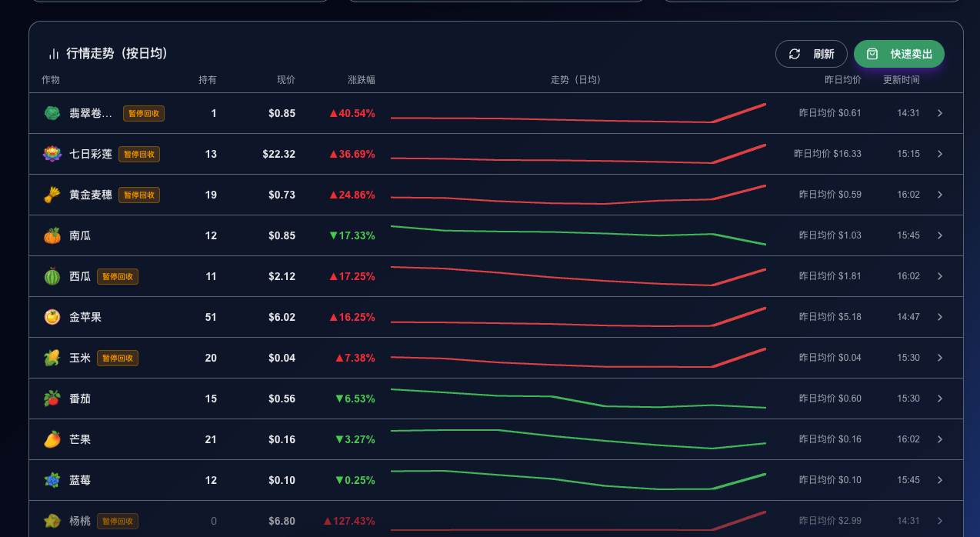Expand the 南瓜 row chevron arrow
980x537 pixels.
pyautogui.click(x=939, y=235)
